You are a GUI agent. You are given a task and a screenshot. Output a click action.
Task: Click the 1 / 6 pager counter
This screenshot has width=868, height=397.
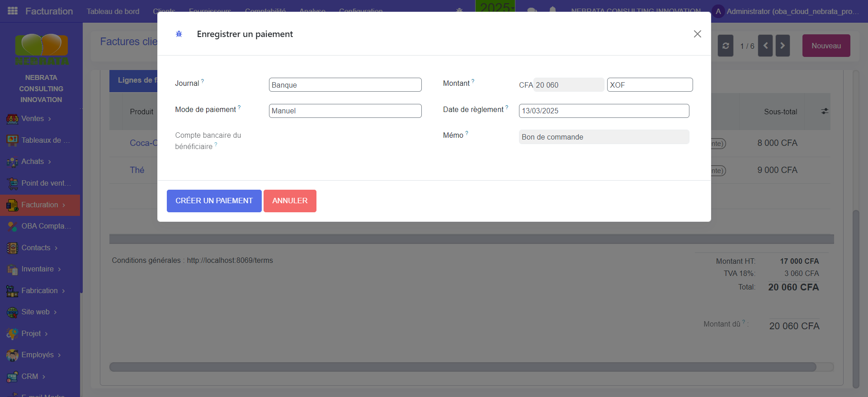747,46
